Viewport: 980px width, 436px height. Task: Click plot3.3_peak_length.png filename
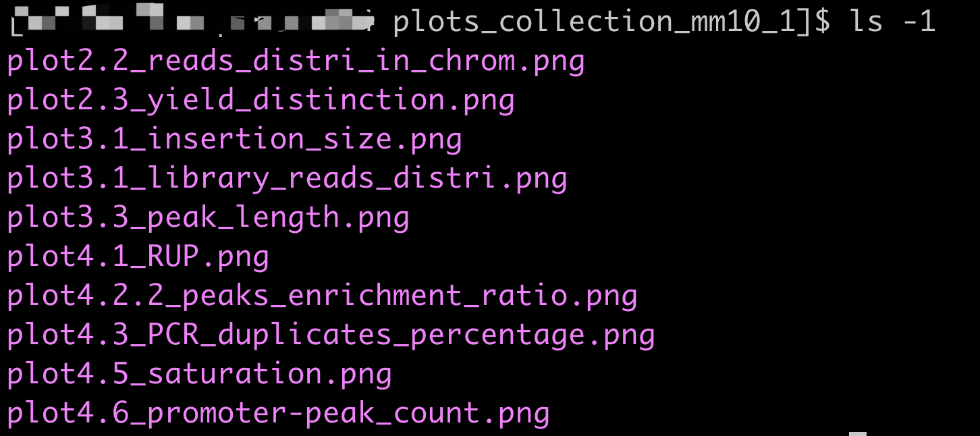208,217
